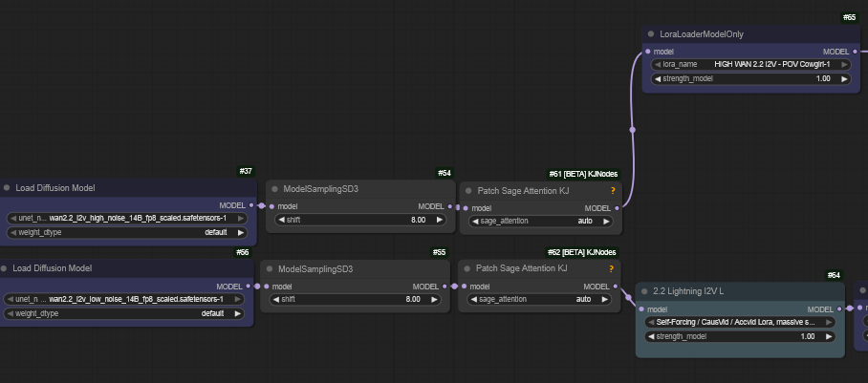The width and height of the screenshot is (868, 383).
Task: Click the MODEL output port of LoraLoaderModelOnly
Action: [856, 51]
